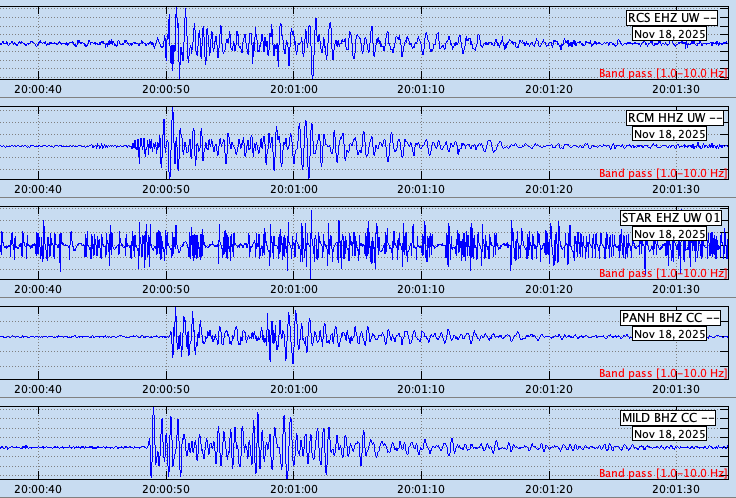Click 20:00:40 on the PANH time axis
736x498 pixels.
(x=38, y=389)
